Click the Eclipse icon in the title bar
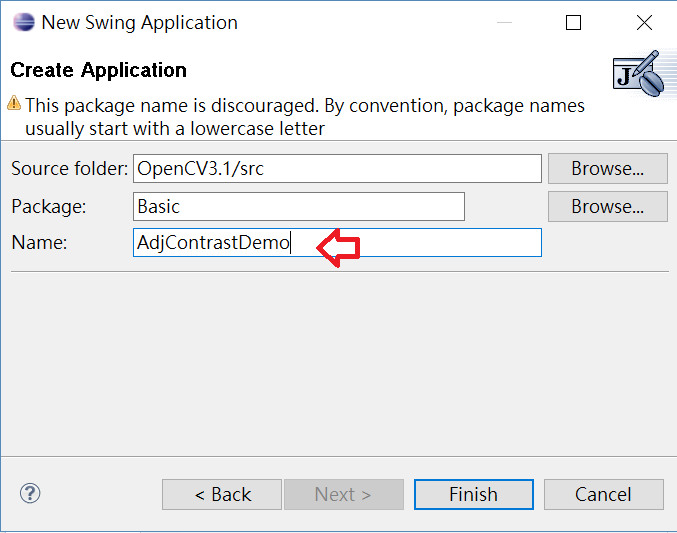This screenshot has height=533, width=677. point(24,22)
